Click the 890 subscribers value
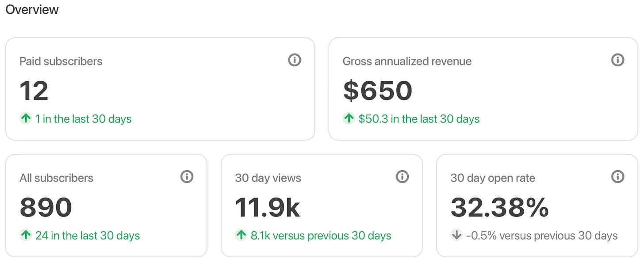The width and height of the screenshot is (644, 263). (x=46, y=208)
